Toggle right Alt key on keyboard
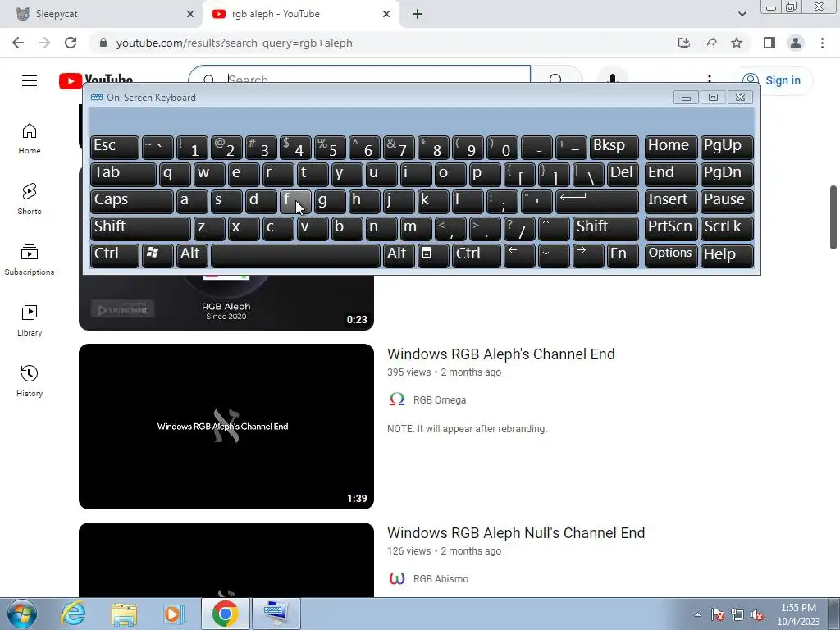Viewport: 840px width, 630px height. tap(399, 254)
